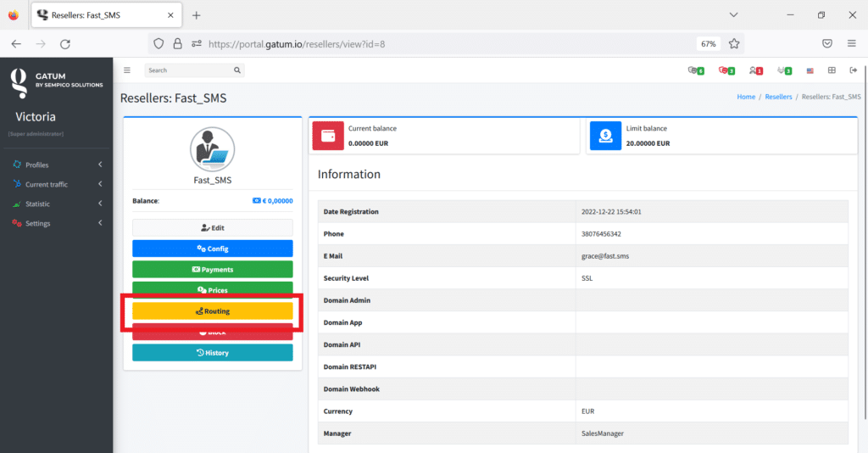Select the Resellers: Fast_SMS browser tab
868x453 pixels.
point(105,15)
